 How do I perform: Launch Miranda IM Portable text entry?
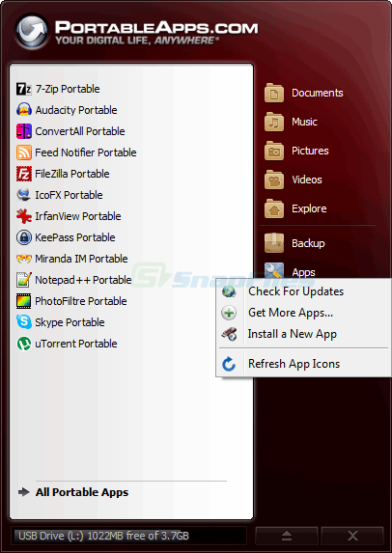(x=81, y=259)
